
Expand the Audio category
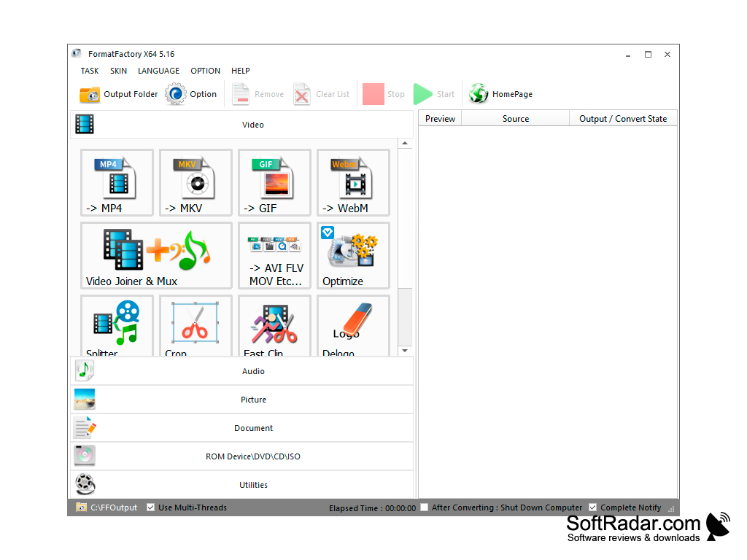[242, 371]
